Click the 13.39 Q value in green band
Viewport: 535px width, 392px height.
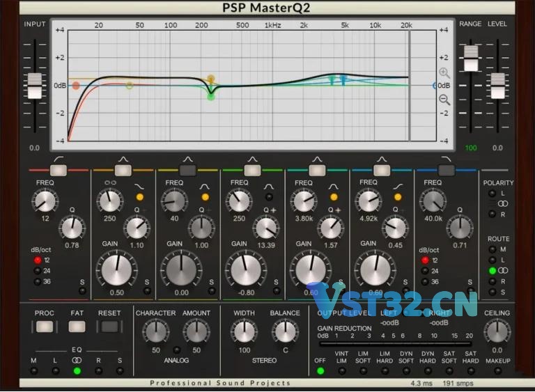pos(266,245)
